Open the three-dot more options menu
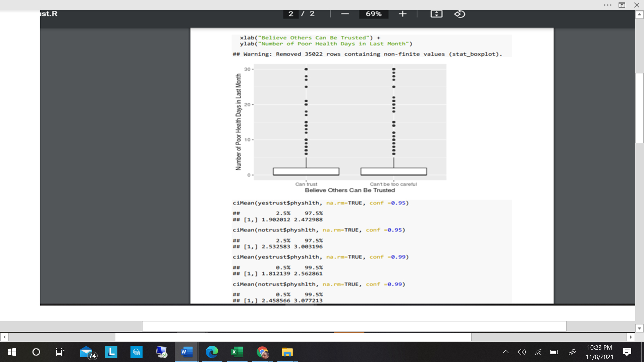644x362 pixels. [x=607, y=5]
